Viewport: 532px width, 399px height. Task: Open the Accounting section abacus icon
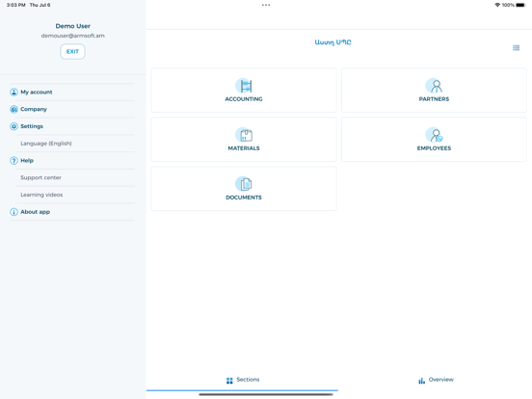(244, 86)
